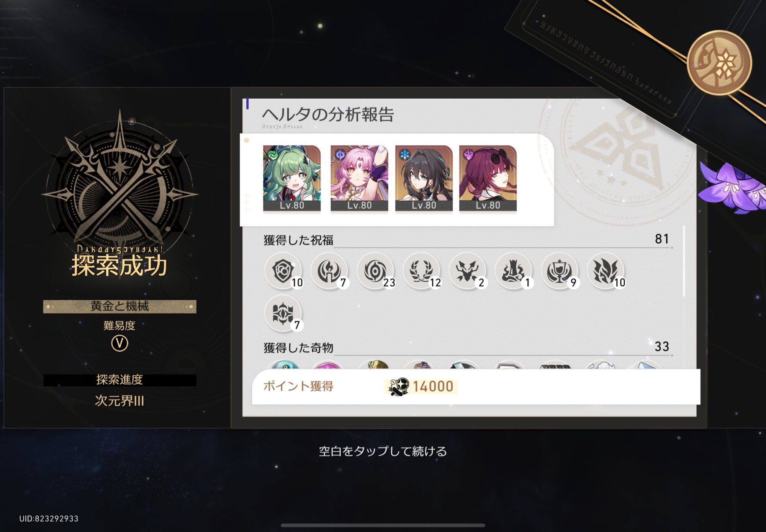
Task: Click the golden seal medallion
Action: (719, 63)
